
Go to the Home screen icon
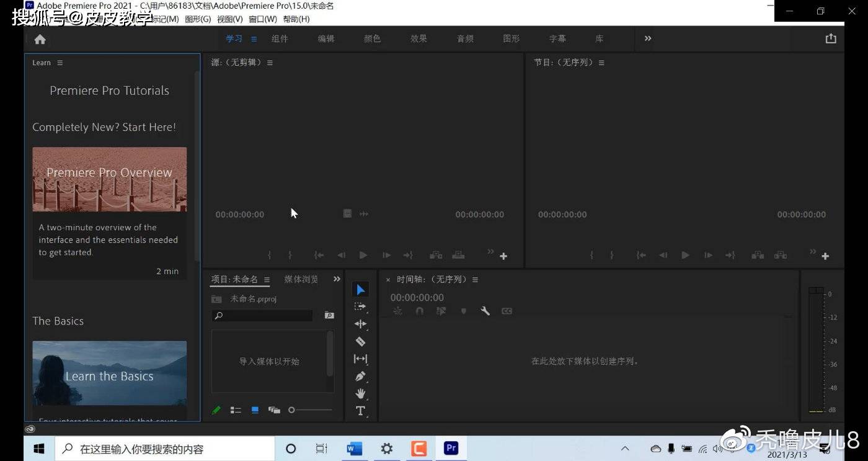40,39
